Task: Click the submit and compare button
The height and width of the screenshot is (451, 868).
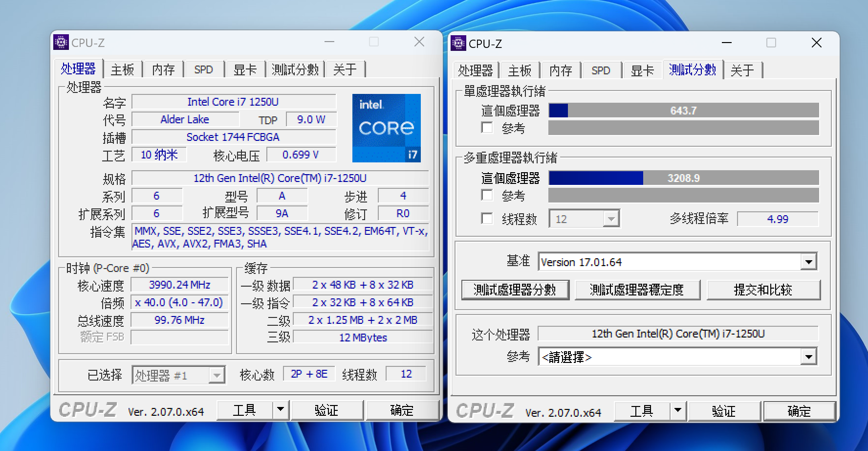Action: (x=763, y=290)
